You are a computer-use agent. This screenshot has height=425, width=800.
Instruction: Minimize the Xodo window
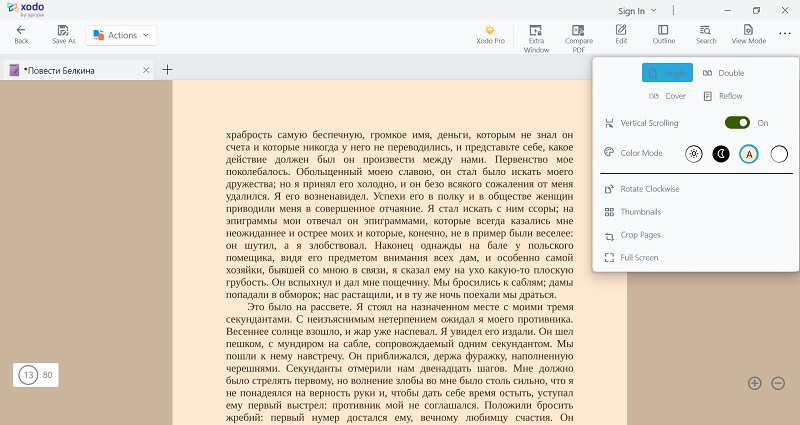728,10
